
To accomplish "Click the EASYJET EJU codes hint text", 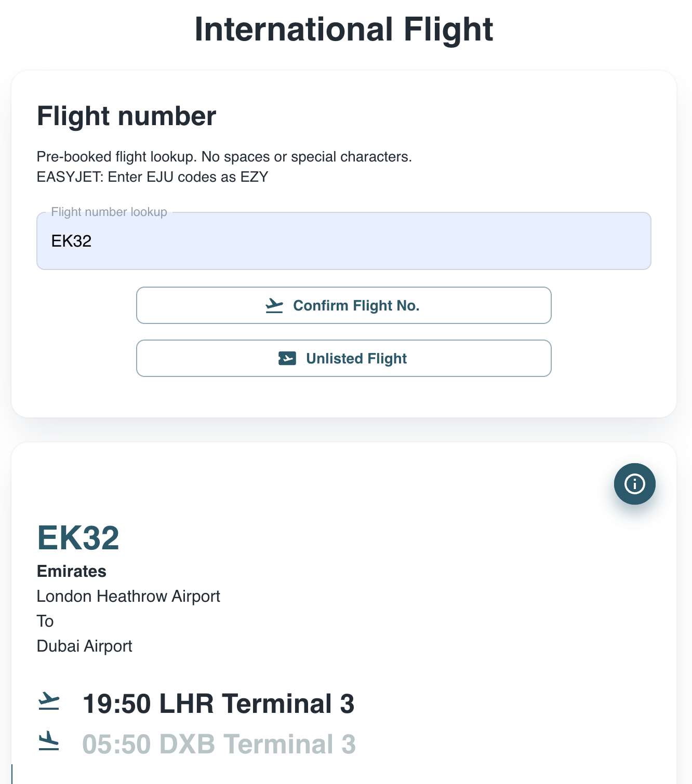I will 152,177.
